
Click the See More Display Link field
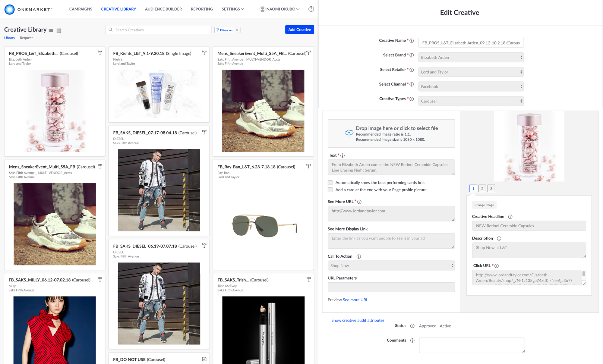click(x=391, y=241)
